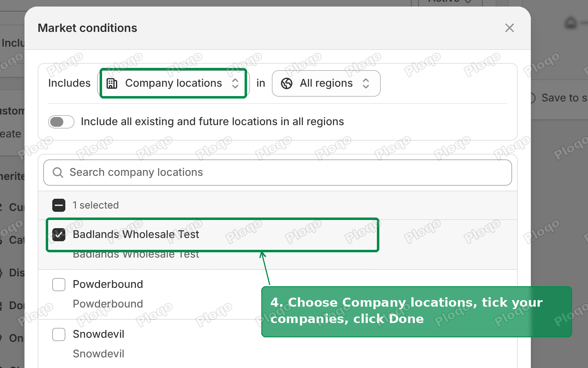Click the Market conditions title
This screenshot has width=588, height=368.
point(87,28)
